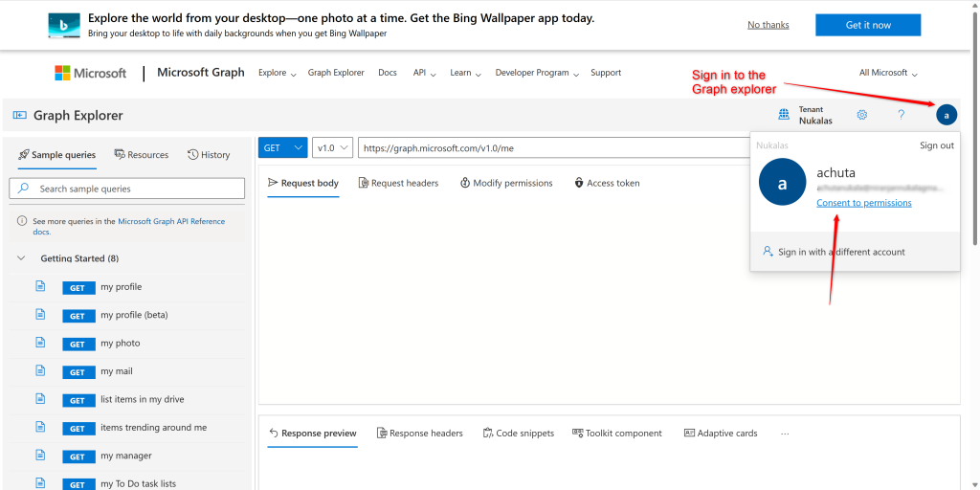Click the info icon near API Reference note
The height and width of the screenshot is (490, 980).
(x=22, y=221)
